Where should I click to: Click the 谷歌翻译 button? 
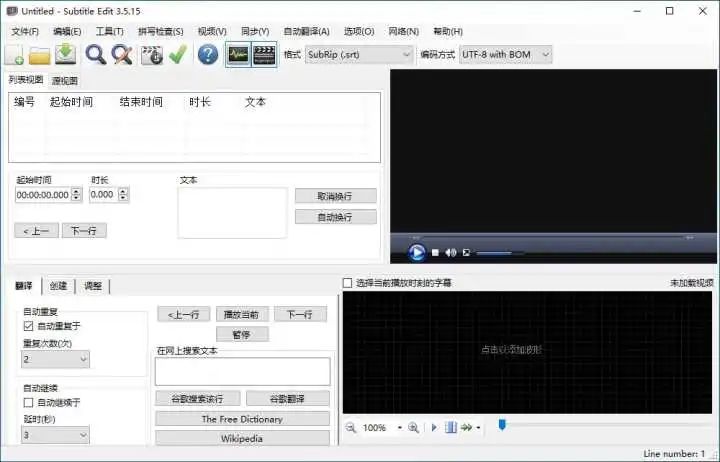coord(287,398)
